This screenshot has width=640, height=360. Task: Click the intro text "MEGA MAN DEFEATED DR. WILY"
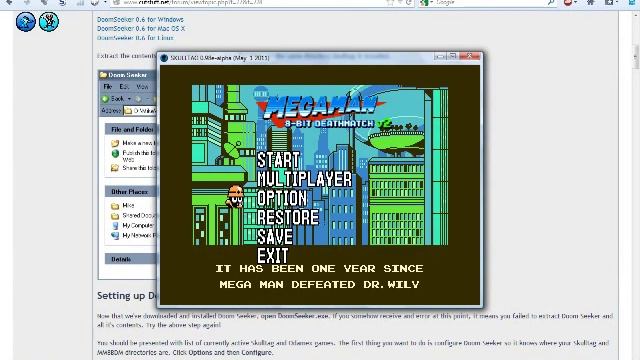coord(319,284)
